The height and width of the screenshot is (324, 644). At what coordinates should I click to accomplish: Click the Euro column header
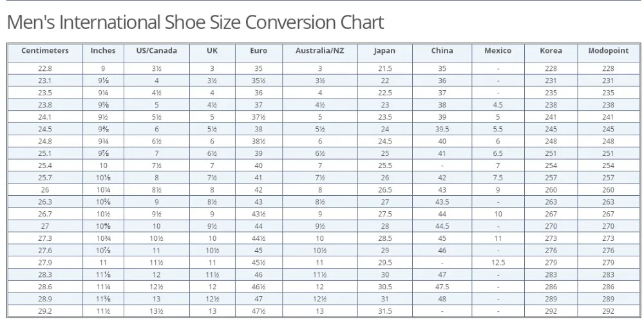[258, 51]
